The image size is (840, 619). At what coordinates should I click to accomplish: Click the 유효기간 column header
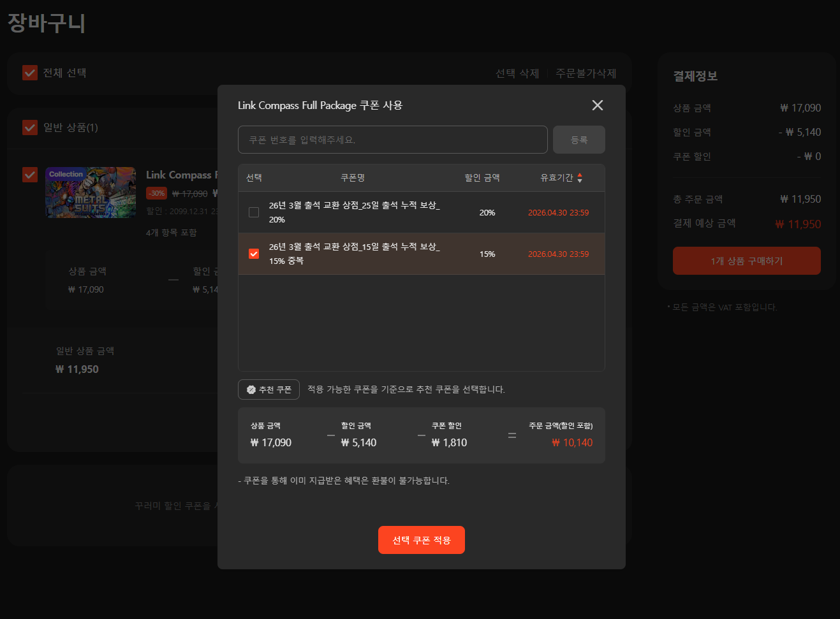(556, 178)
